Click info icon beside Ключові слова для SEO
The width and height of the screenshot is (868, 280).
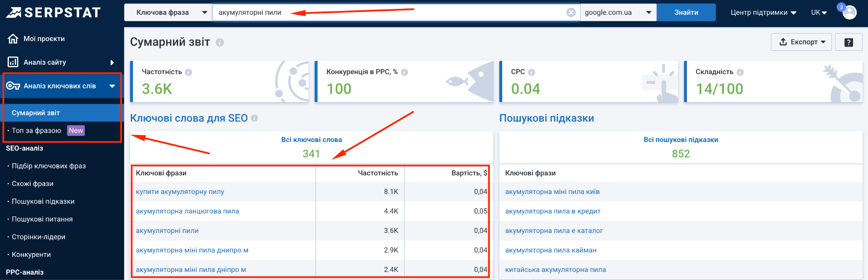[254, 118]
